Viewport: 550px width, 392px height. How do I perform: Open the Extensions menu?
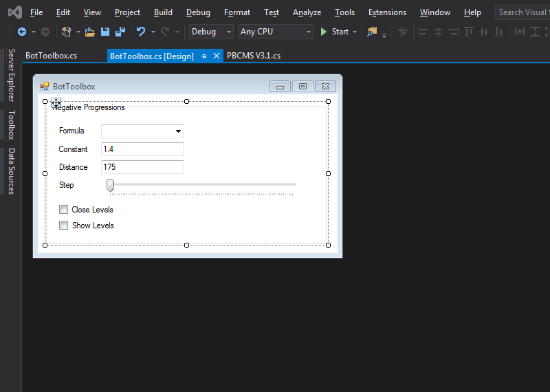[387, 12]
